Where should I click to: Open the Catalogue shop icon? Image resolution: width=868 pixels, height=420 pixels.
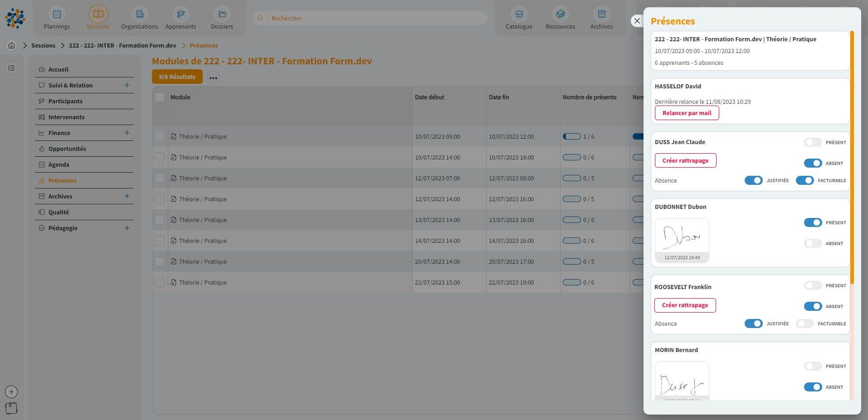point(519,14)
